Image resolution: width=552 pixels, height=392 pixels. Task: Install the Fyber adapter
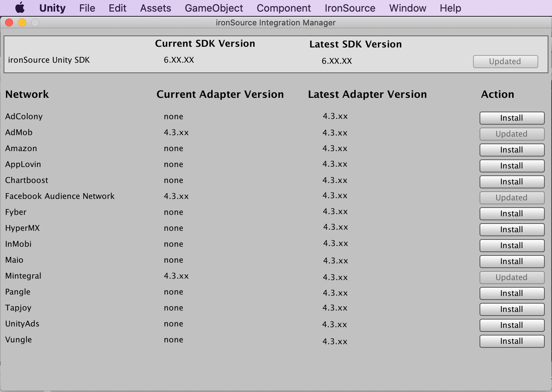(x=512, y=214)
